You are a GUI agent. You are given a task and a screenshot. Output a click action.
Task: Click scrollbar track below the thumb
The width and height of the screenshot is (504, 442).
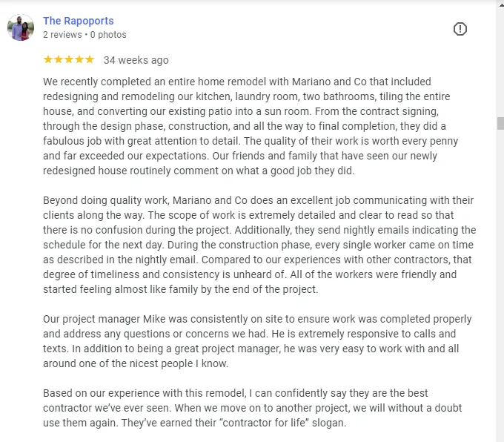[500, 297]
